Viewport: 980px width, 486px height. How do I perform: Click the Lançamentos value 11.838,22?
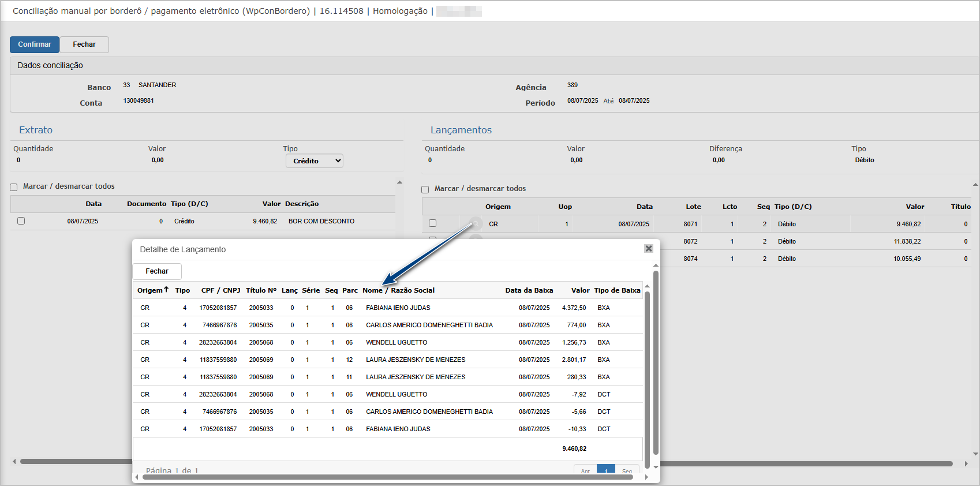[x=907, y=241]
